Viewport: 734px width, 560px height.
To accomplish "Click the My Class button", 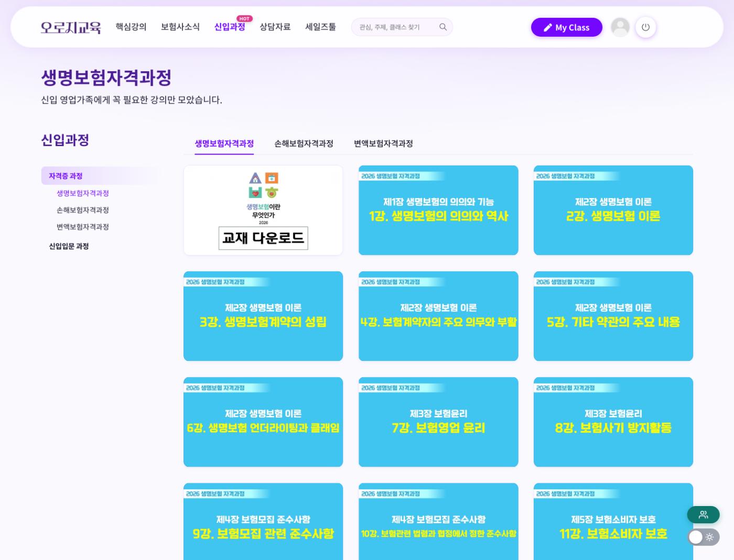I will pyautogui.click(x=567, y=27).
